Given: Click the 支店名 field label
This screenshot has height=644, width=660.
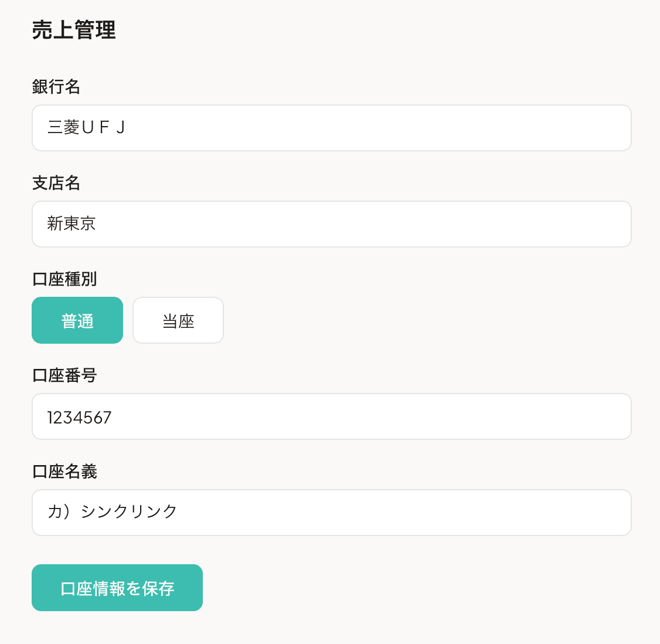Looking at the screenshot, I should coord(57,184).
